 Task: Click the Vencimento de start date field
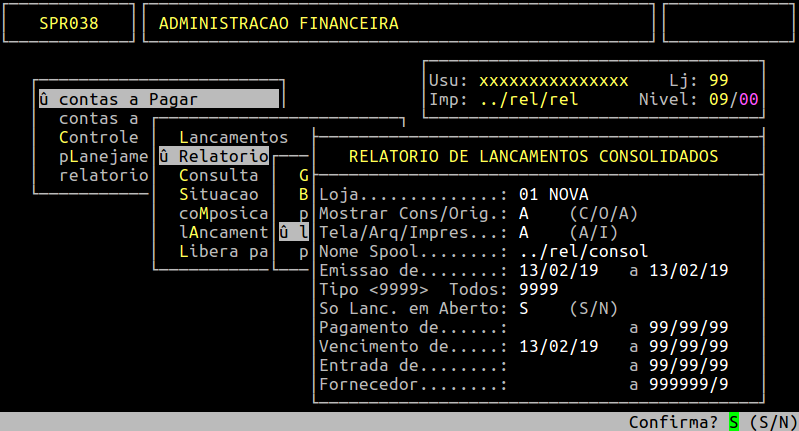click(x=559, y=346)
